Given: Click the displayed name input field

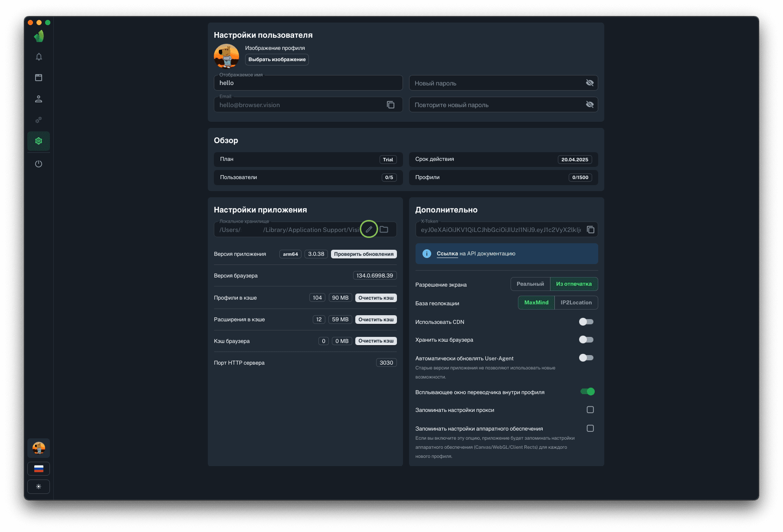Looking at the screenshot, I should [x=308, y=83].
